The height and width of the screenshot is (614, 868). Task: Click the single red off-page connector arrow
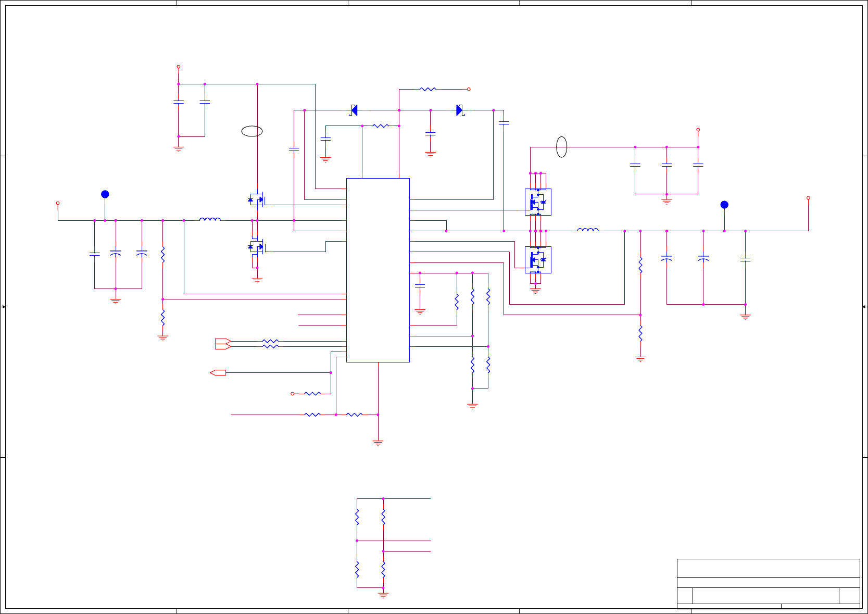click(218, 372)
